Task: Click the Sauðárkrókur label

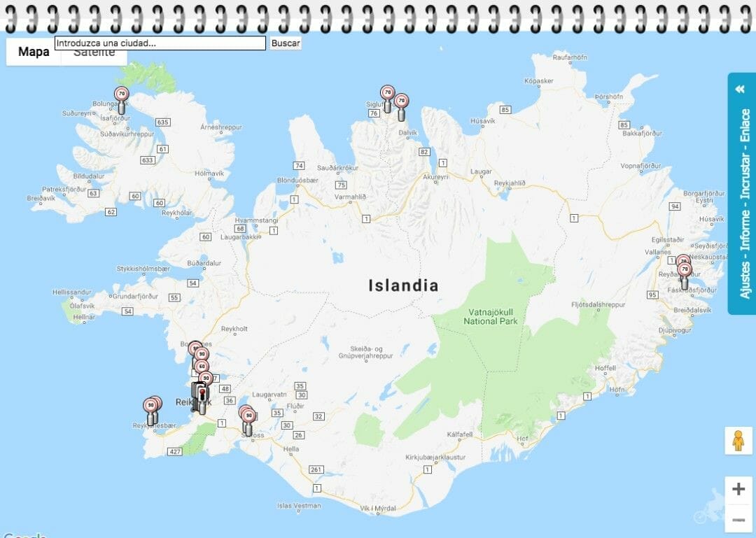Action: (337, 168)
